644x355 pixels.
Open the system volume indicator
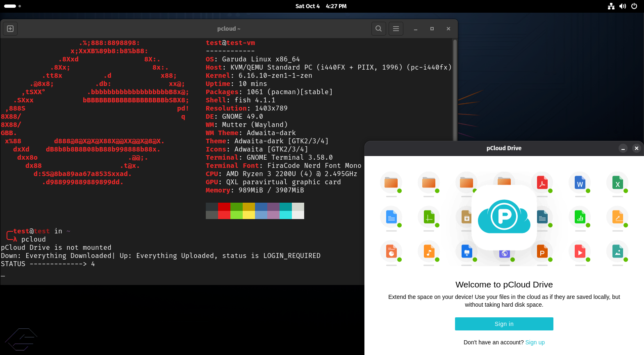coord(622,6)
